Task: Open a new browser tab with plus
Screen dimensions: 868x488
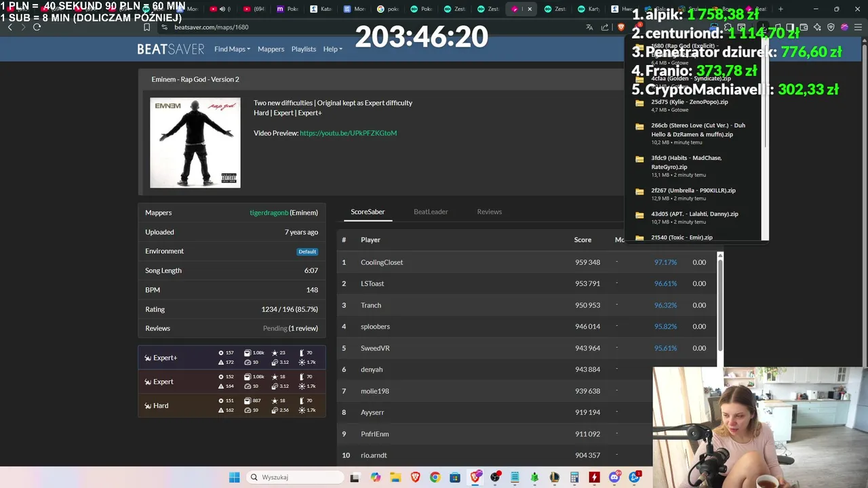Action: 781,9
